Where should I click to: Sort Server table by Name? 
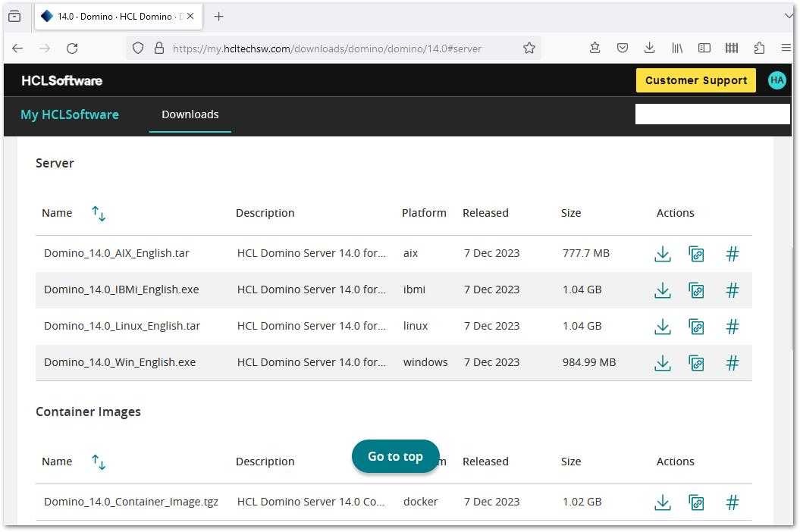click(99, 213)
